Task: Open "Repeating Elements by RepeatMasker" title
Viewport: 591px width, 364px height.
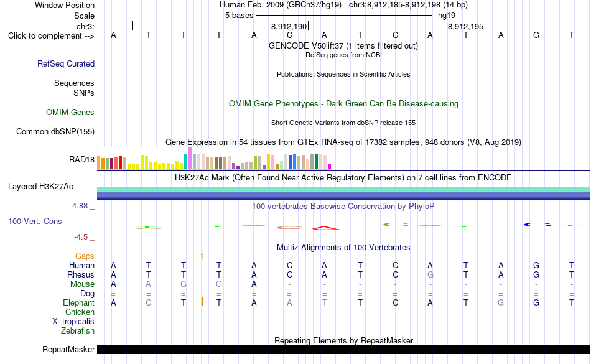Action: (x=343, y=340)
